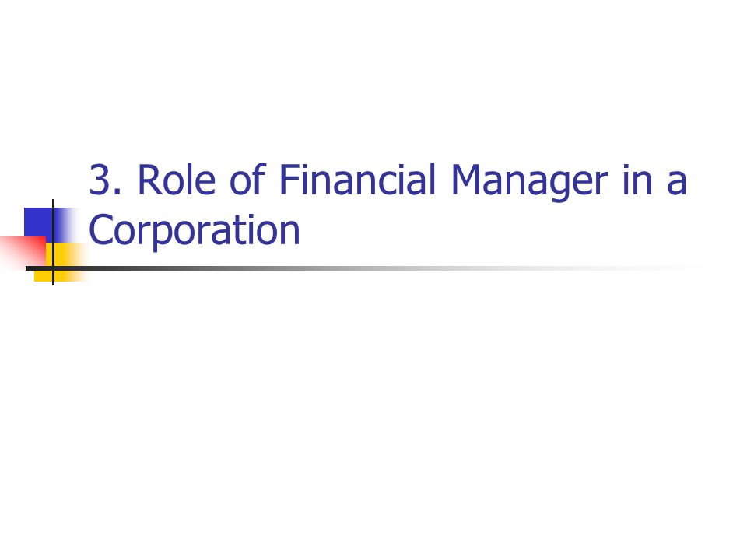Click the capital "F" of Financial

click(x=289, y=180)
